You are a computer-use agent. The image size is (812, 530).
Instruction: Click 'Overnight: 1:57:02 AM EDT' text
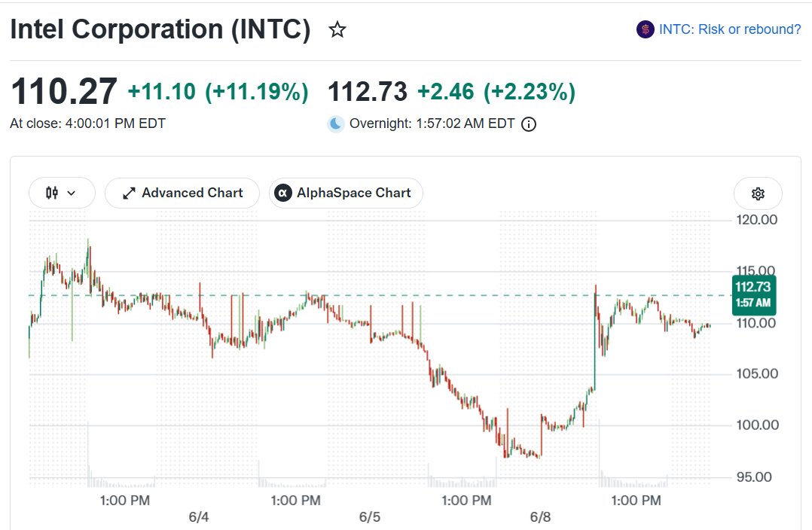[432, 123]
